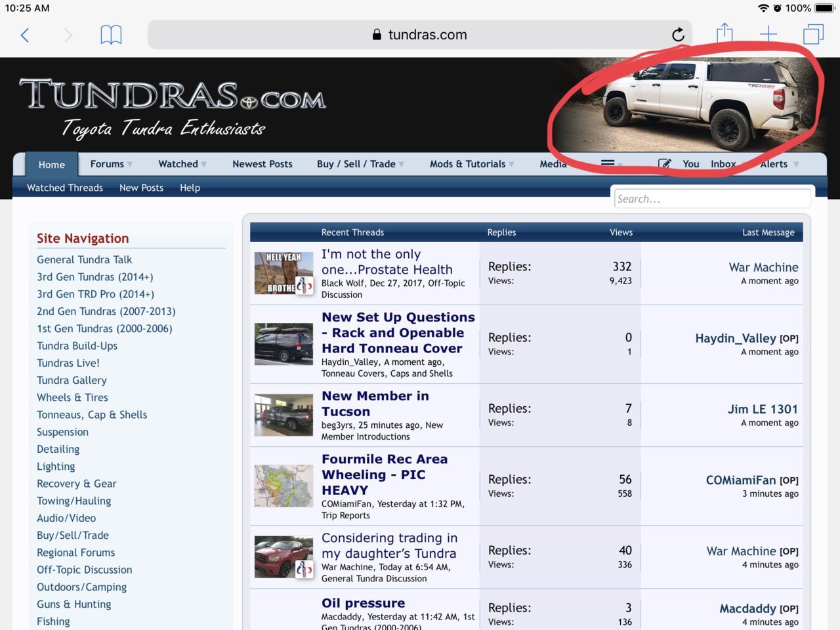Open the Safari share sheet icon
Image resolution: width=840 pixels, height=630 pixels.
[x=724, y=33]
